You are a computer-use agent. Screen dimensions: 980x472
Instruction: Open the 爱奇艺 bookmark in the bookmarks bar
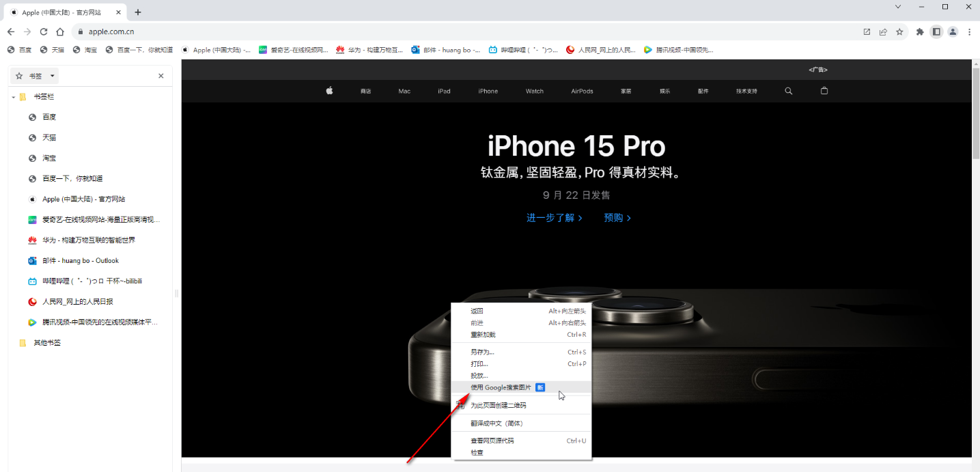coord(294,50)
